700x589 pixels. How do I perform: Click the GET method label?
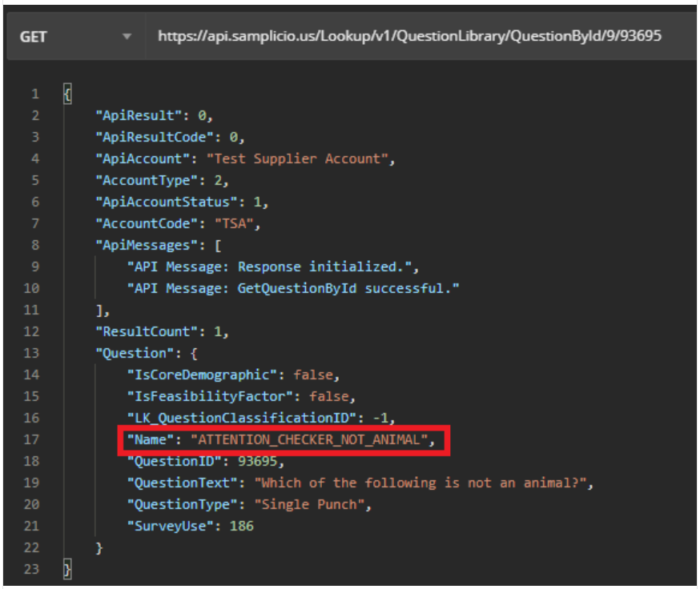point(34,37)
